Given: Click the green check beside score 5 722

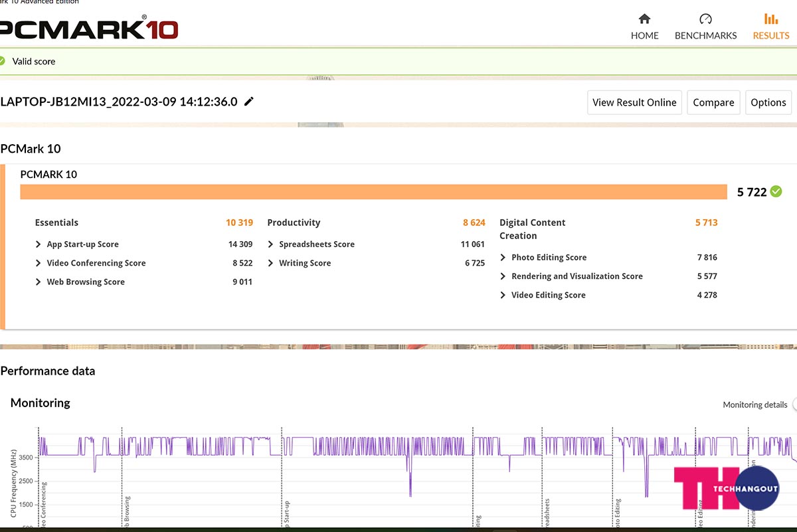Looking at the screenshot, I should (x=776, y=192).
